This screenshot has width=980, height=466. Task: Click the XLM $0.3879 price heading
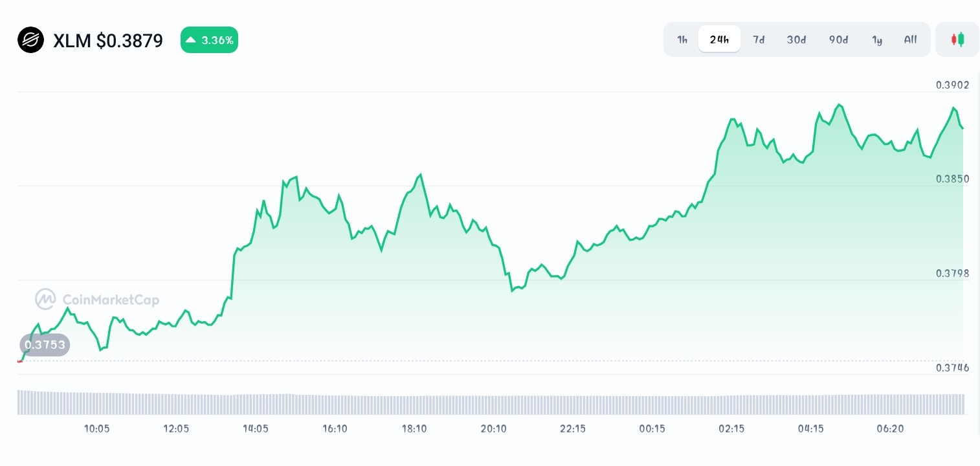(x=108, y=41)
